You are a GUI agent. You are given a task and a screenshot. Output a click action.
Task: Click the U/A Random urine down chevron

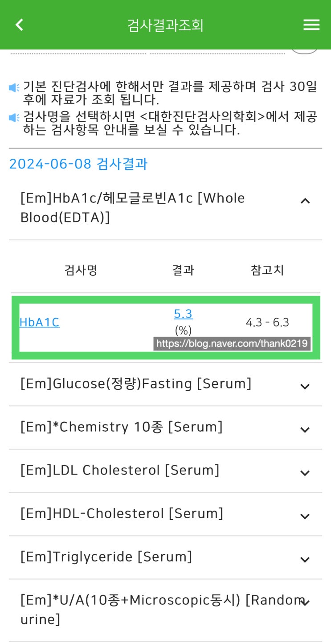pos(305,603)
